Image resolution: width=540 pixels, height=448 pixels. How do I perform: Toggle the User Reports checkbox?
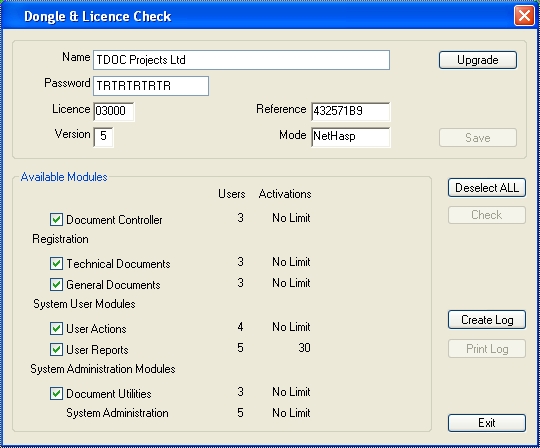pos(56,350)
